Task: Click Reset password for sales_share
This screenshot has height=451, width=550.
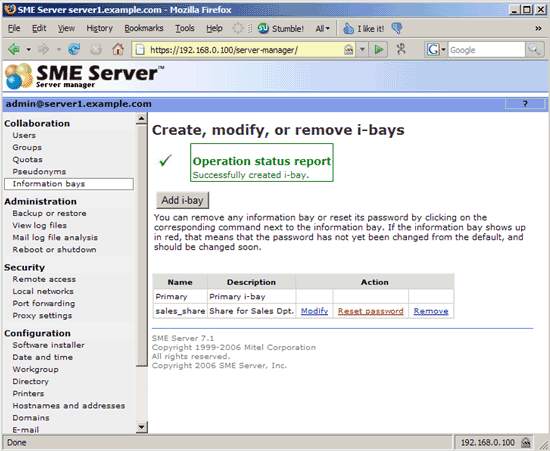Action: point(370,311)
